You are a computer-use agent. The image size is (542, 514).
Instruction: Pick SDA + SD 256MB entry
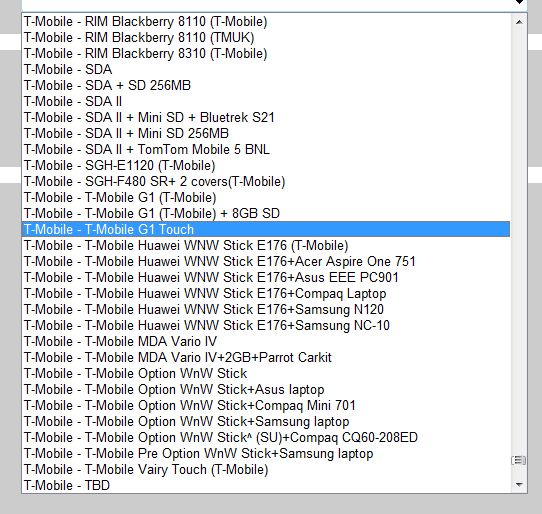(x=265, y=85)
